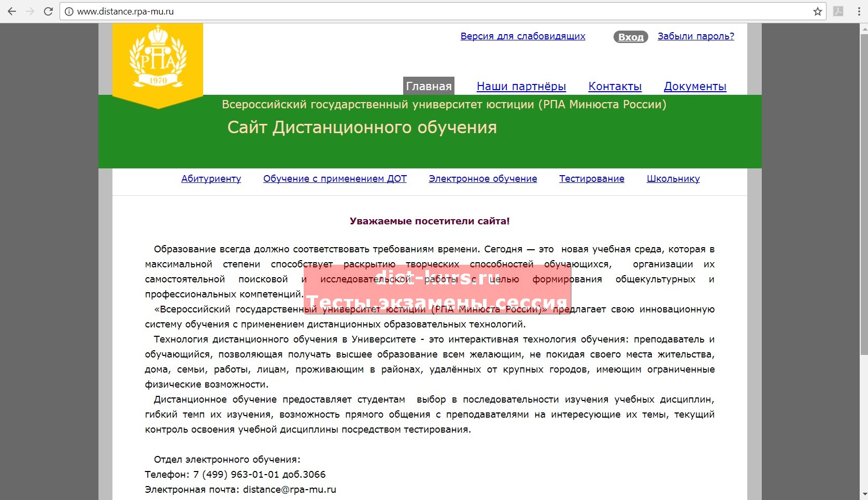This screenshot has width=868, height=500.
Task: Open the Тестирование link
Action: coord(592,179)
